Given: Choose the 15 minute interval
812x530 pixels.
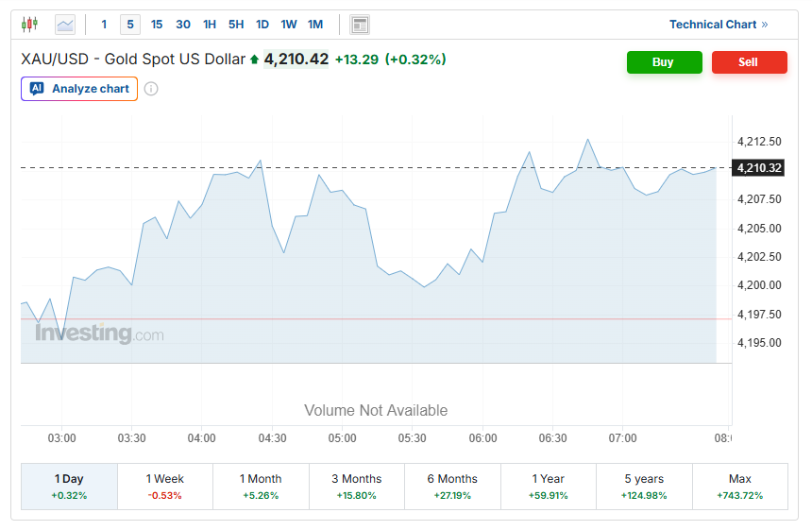Looking at the screenshot, I should pos(157,25).
